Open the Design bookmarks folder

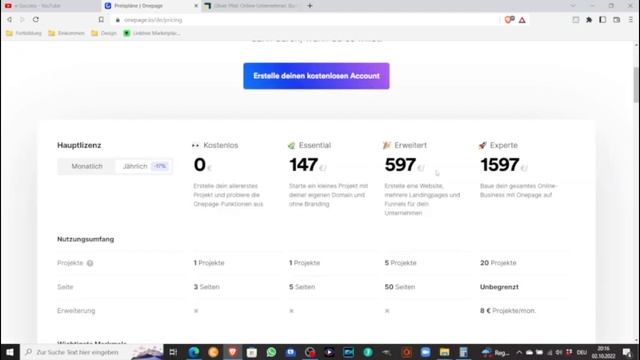point(104,33)
